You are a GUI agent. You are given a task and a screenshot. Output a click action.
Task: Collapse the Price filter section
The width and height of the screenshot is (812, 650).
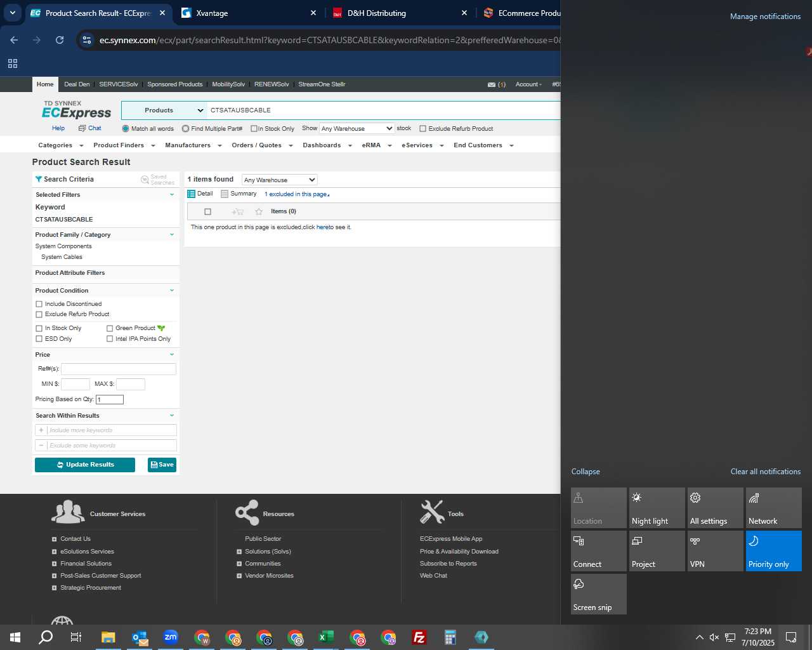coord(171,354)
